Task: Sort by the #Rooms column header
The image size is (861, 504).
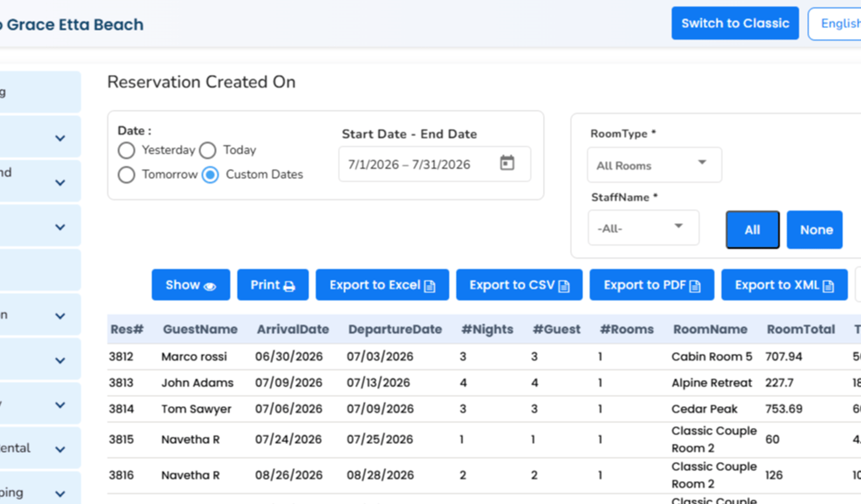Action: click(627, 330)
